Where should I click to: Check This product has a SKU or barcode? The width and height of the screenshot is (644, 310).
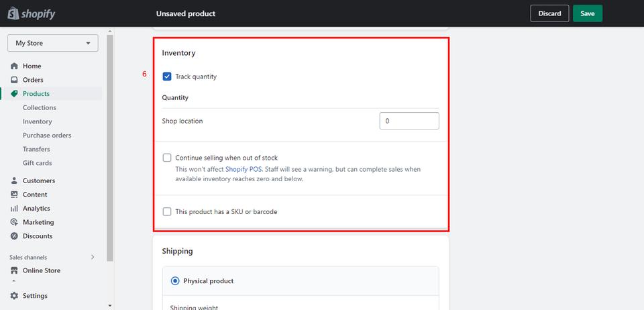(167, 212)
